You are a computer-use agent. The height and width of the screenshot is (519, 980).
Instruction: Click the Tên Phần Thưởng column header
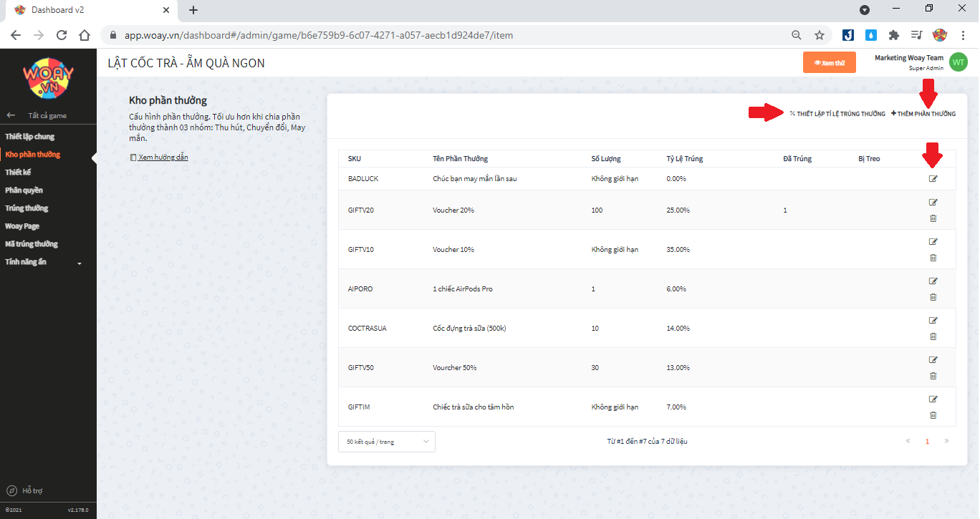click(x=460, y=159)
